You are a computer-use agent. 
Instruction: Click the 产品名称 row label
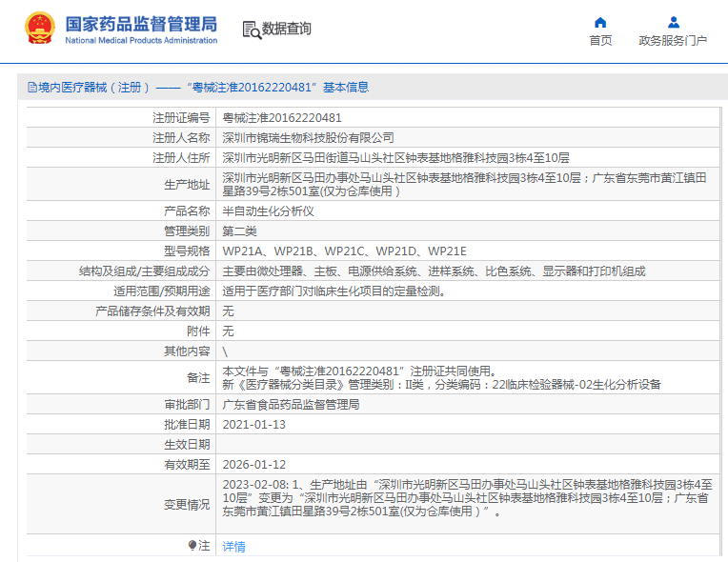point(187,211)
